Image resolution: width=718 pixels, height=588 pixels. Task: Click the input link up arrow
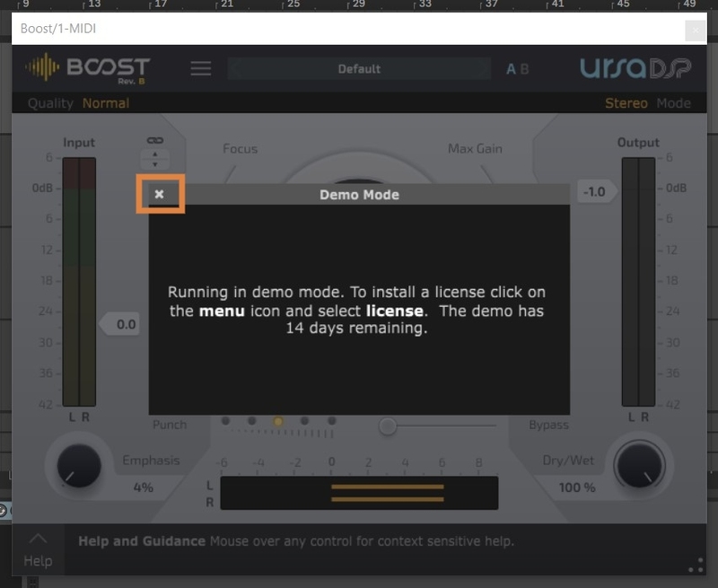(x=154, y=154)
